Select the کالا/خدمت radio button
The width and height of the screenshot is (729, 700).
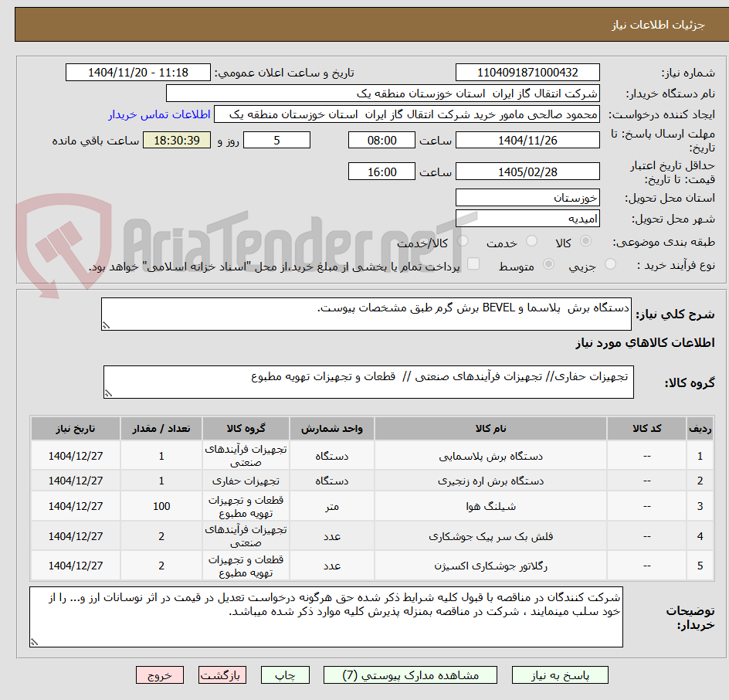tap(463, 241)
